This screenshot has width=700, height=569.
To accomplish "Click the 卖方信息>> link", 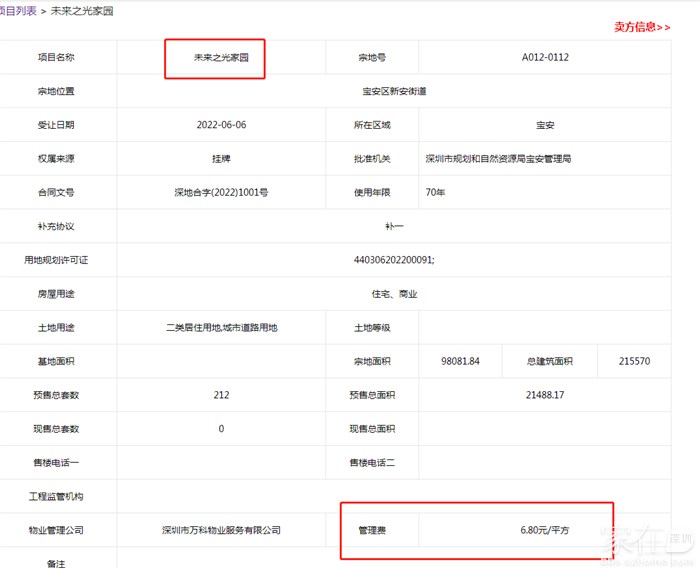I will pyautogui.click(x=641, y=27).
